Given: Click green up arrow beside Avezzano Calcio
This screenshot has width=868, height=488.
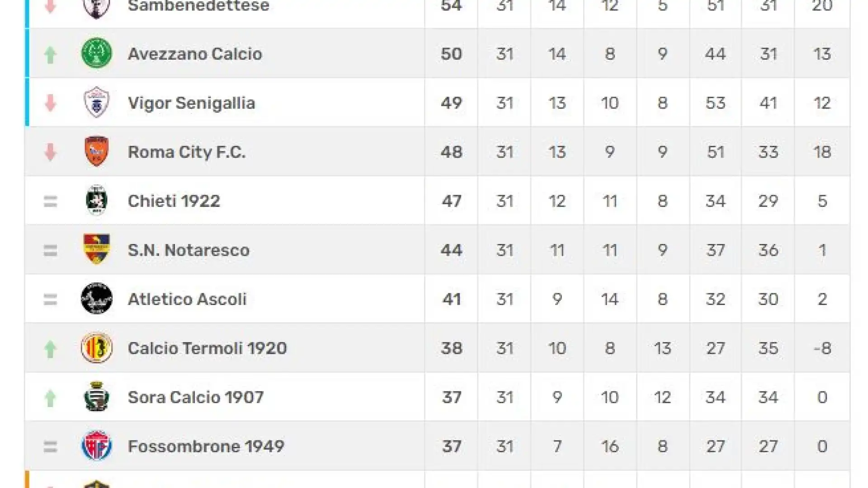Looking at the screenshot, I should pyautogui.click(x=50, y=55).
